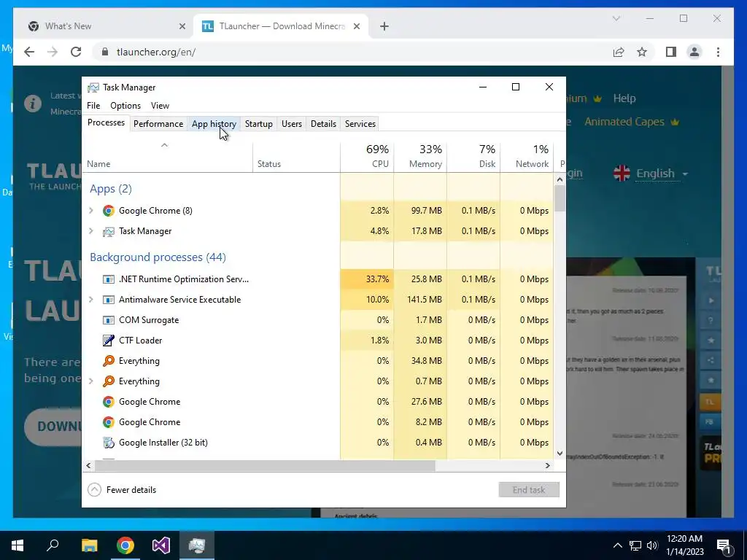Click the volume icon in system tray
This screenshot has width=747, height=560.
pyautogui.click(x=652, y=545)
